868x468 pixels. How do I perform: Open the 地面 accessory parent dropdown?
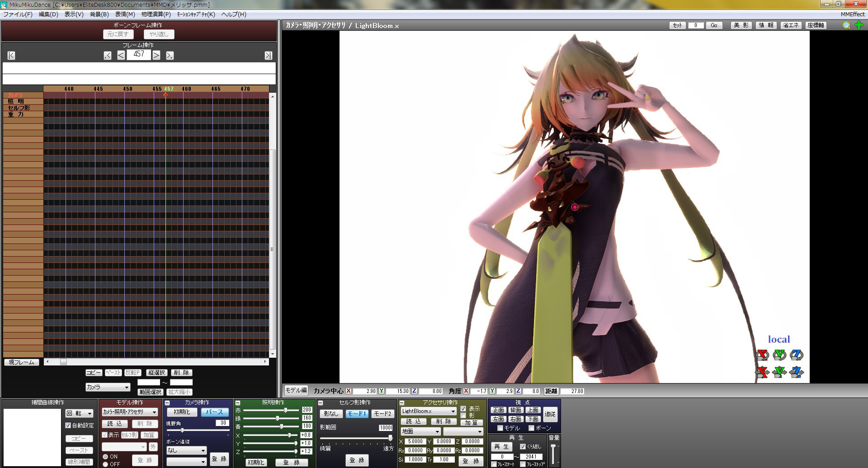[x=420, y=431]
